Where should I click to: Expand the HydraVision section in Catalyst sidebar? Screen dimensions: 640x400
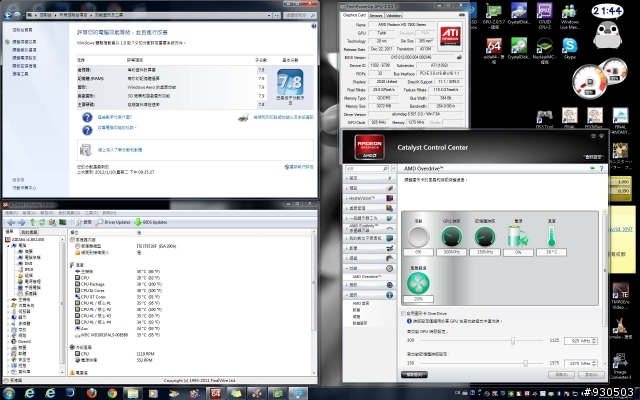click(x=369, y=198)
